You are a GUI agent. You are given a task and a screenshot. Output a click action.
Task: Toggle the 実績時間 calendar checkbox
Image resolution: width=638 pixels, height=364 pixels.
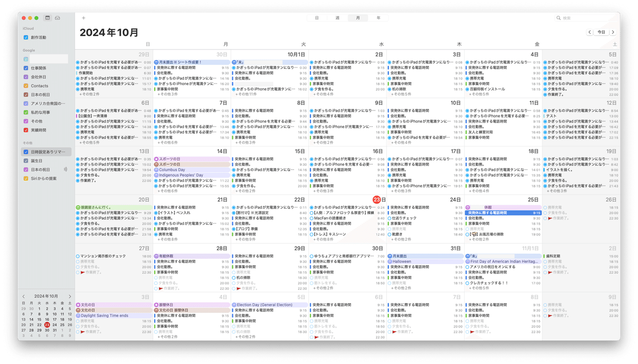pyautogui.click(x=26, y=130)
